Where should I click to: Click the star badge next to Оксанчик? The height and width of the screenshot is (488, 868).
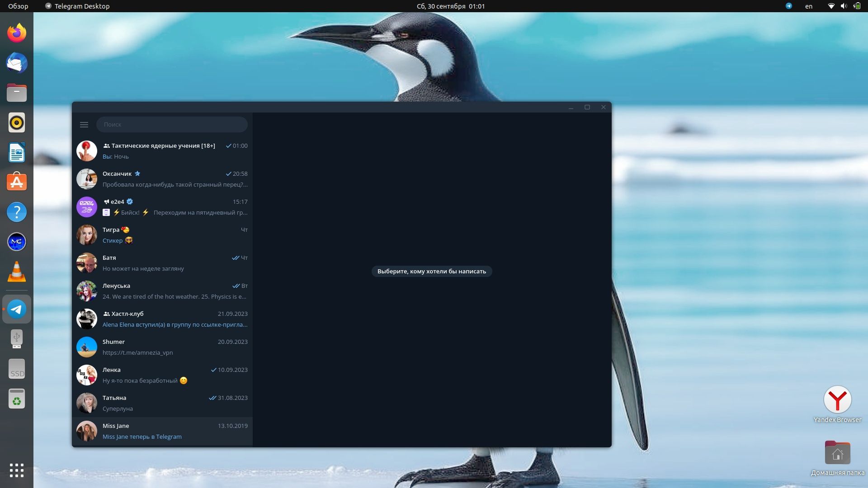pos(137,174)
